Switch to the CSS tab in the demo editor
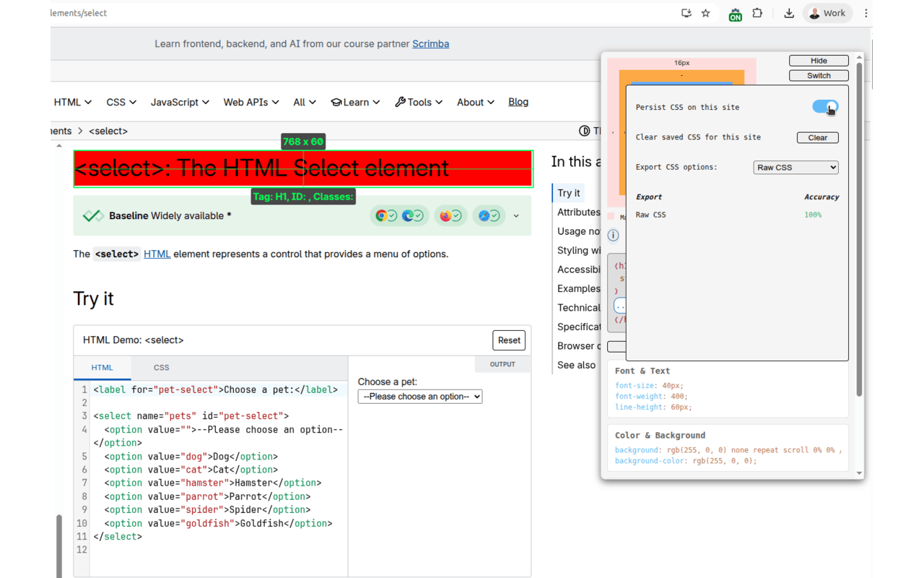Screen dimensions: 924x578 (161, 367)
